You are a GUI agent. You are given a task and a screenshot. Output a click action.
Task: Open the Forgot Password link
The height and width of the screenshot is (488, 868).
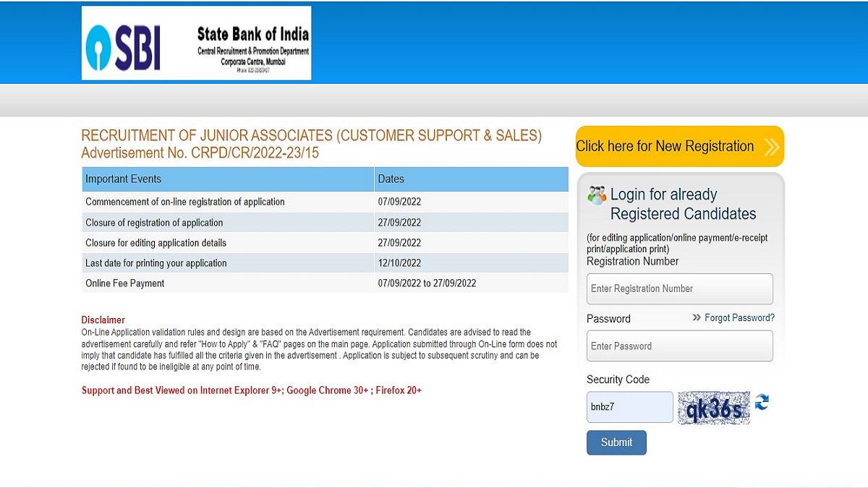click(740, 317)
